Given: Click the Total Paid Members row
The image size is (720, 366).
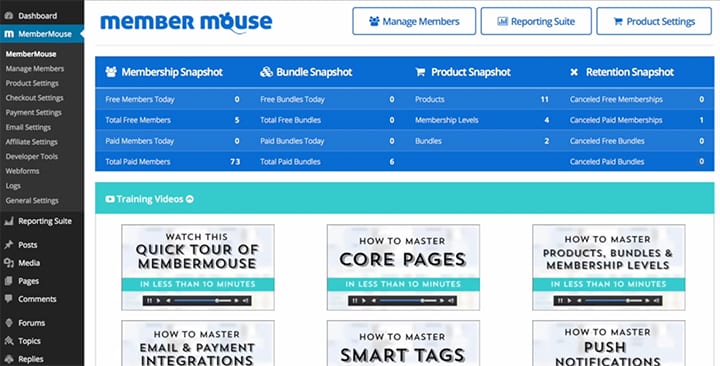Looking at the screenshot, I should 173,162.
